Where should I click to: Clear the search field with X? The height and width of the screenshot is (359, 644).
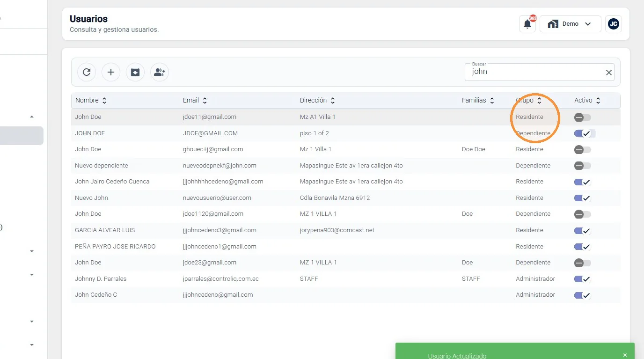click(609, 73)
